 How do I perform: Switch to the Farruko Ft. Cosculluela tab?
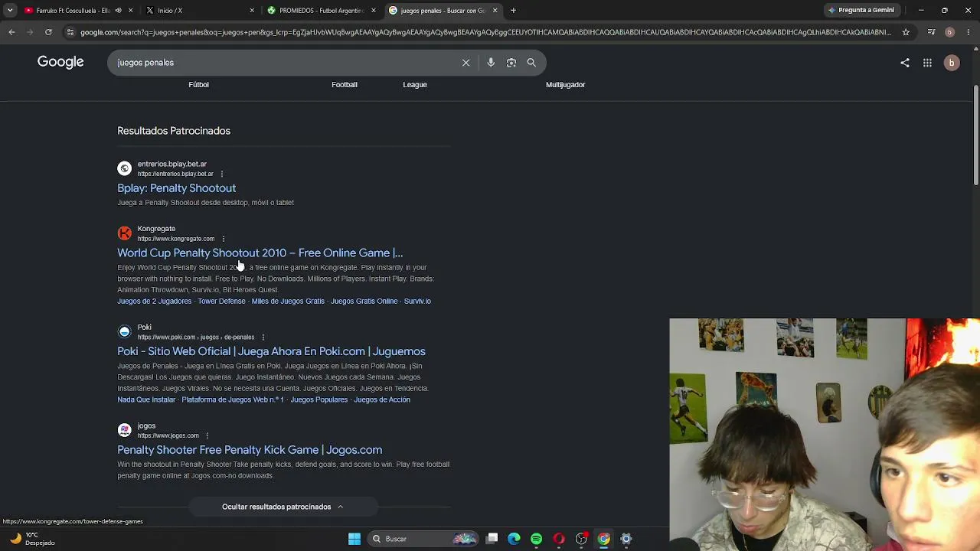pos(73,11)
